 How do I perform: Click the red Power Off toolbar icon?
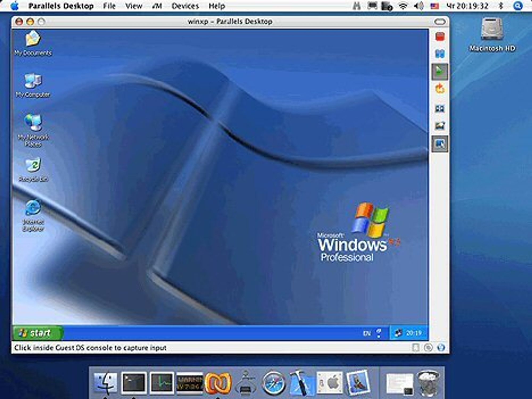[440, 36]
